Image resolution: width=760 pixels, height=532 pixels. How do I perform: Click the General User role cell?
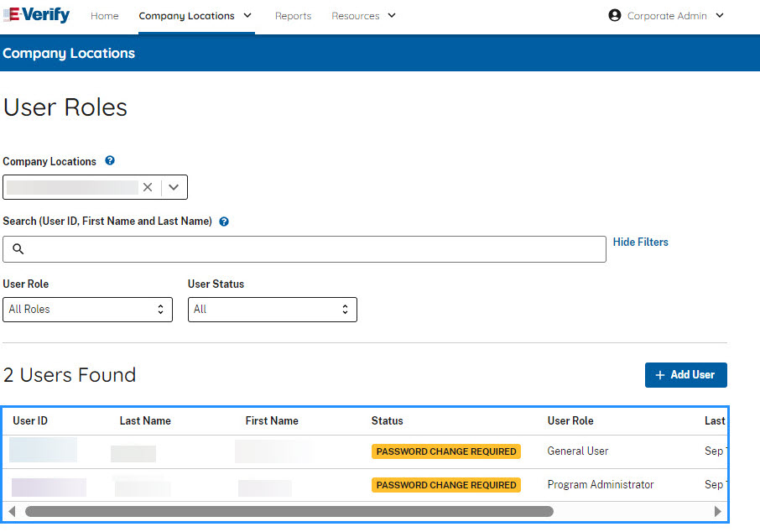pos(578,451)
